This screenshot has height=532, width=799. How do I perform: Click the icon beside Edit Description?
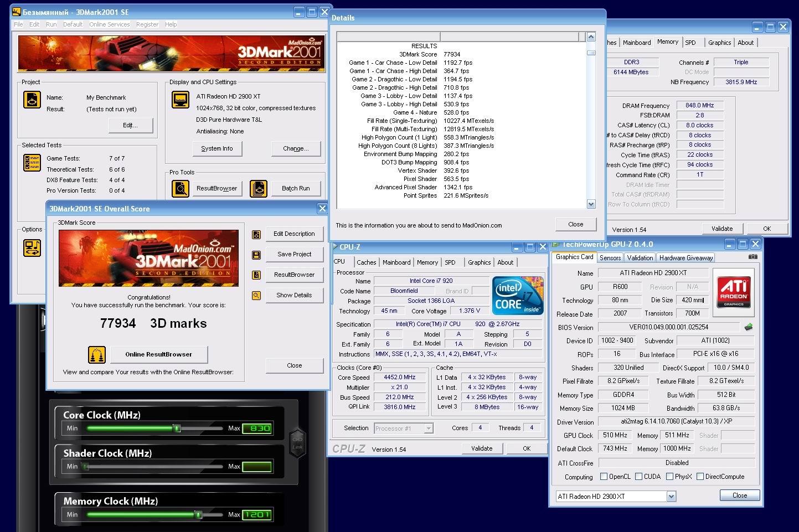256,234
